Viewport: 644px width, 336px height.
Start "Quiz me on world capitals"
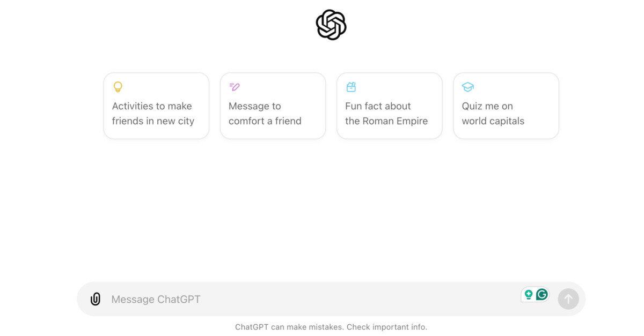[506, 106]
